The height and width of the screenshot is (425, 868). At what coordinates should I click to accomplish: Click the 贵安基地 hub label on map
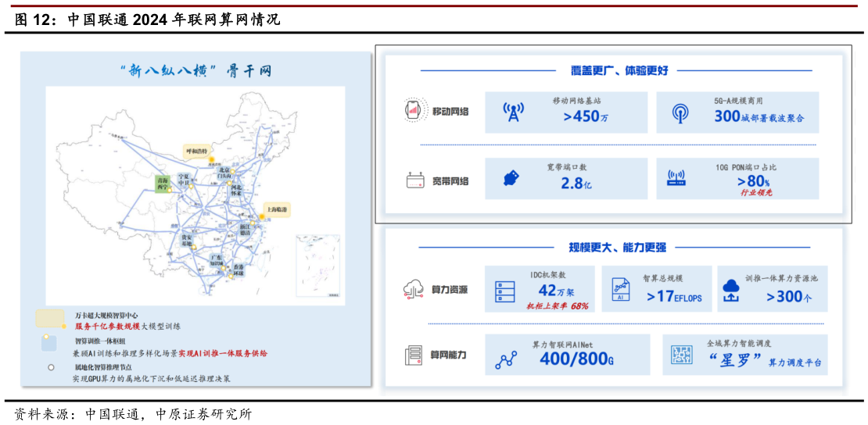pos(188,239)
